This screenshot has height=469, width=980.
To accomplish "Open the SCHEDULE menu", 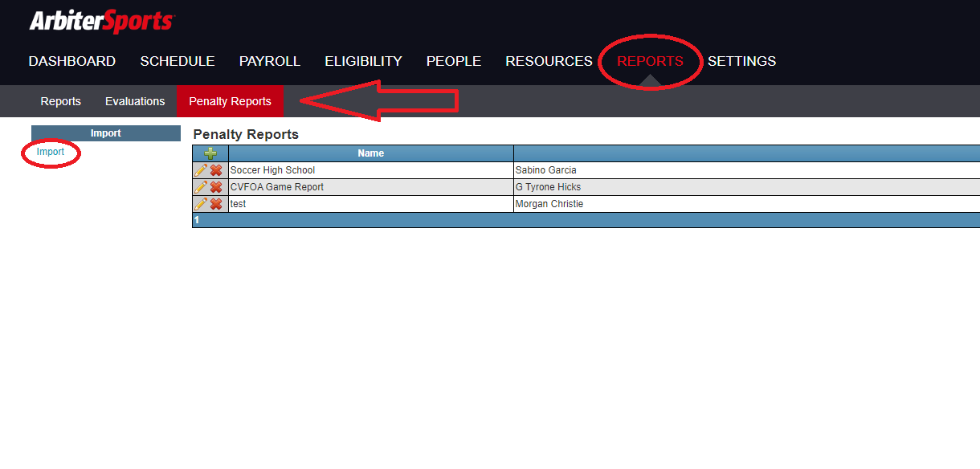I will coord(178,61).
